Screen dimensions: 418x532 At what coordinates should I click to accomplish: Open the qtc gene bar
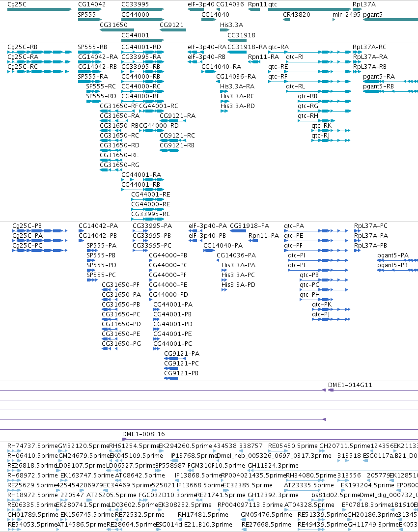tap(309, 9)
